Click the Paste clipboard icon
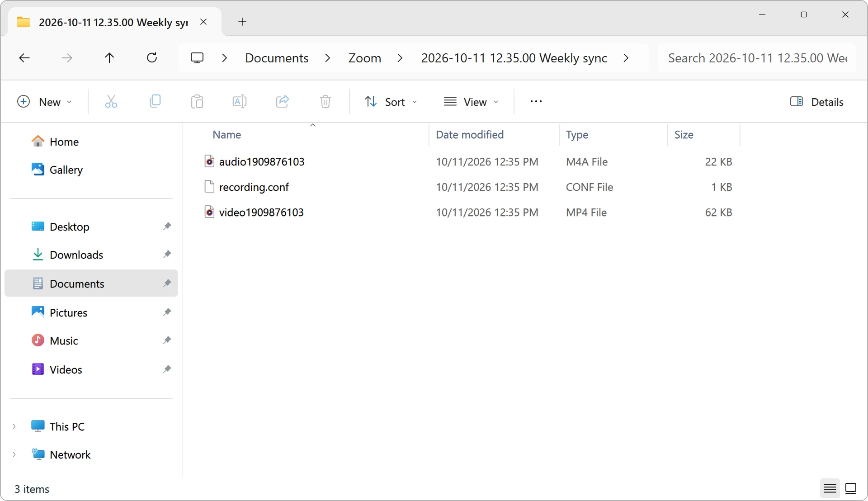 (x=197, y=102)
